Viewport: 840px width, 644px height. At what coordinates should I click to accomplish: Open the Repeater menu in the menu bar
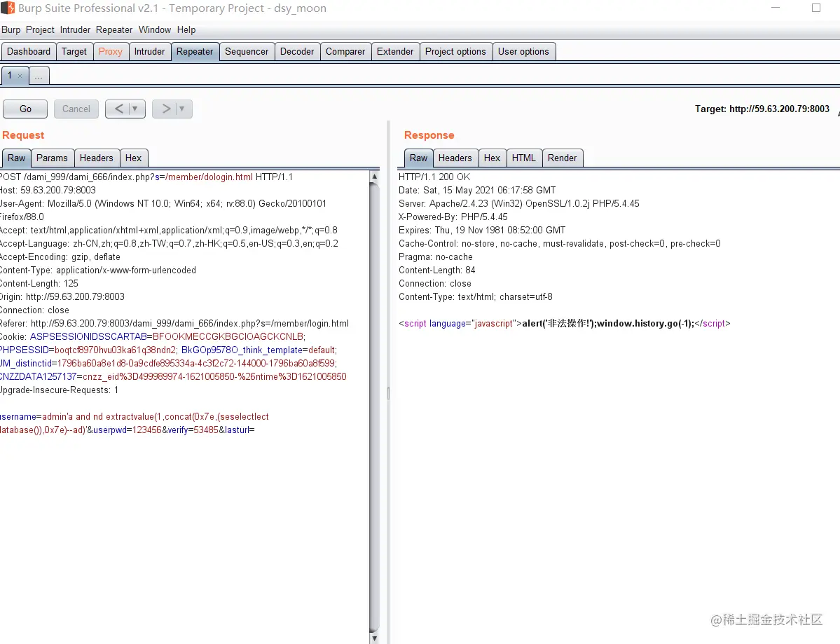pos(114,30)
